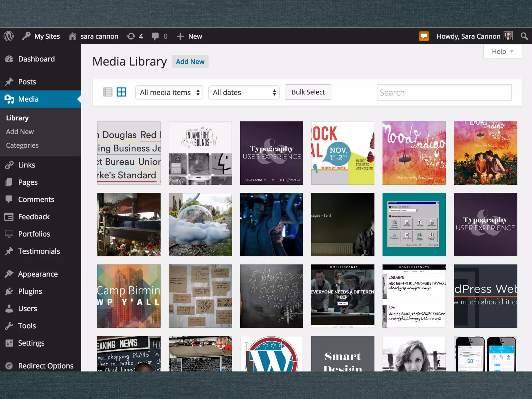Open the All media items dropdown
This screenshot has width=532, height=399.
coord(169,92)
